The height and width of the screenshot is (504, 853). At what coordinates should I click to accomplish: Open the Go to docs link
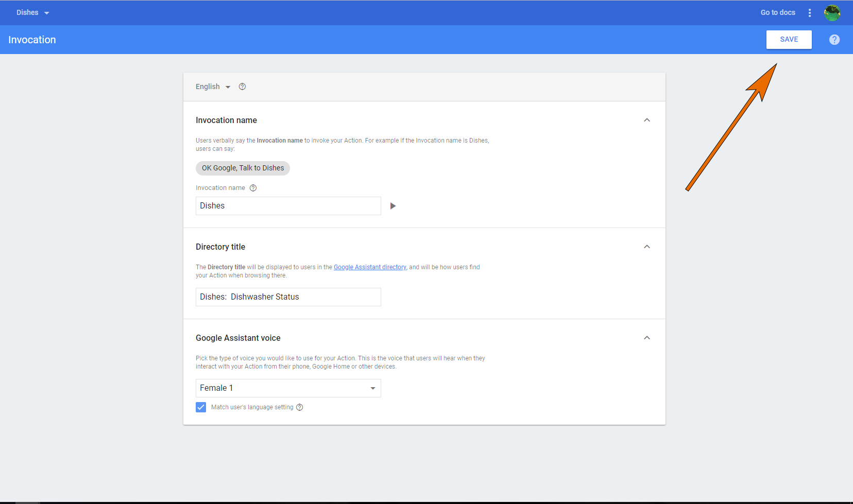click(778, 13)
